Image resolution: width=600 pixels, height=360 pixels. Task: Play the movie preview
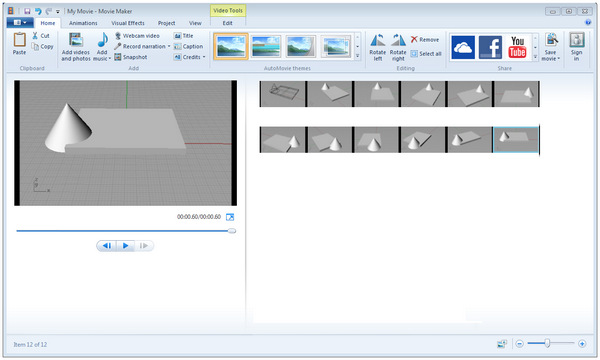click(x=125, y=246)
